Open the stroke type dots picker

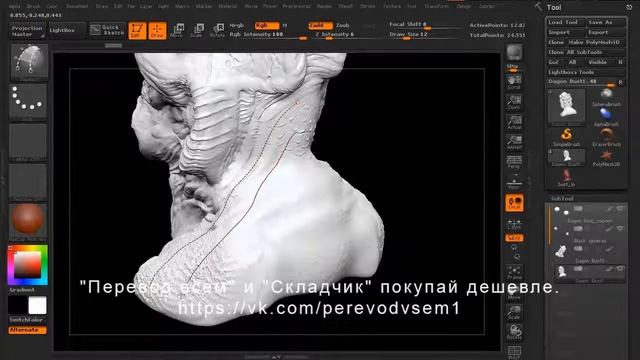click(28, 102)
